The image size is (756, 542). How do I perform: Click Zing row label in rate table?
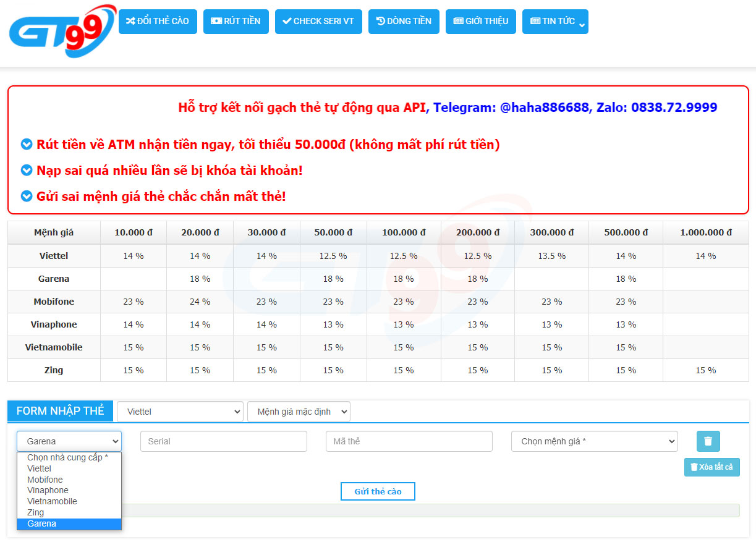[x=54, y=370]
